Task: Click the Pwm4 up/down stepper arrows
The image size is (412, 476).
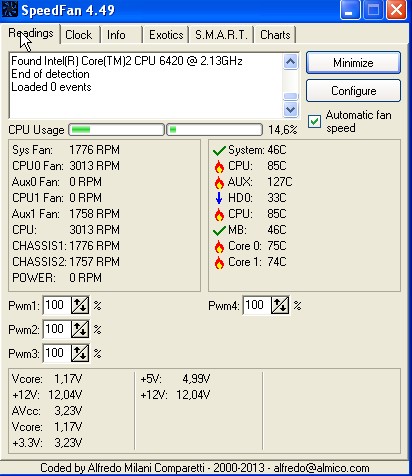Action: pyautogui.click(x=280, y=305)
